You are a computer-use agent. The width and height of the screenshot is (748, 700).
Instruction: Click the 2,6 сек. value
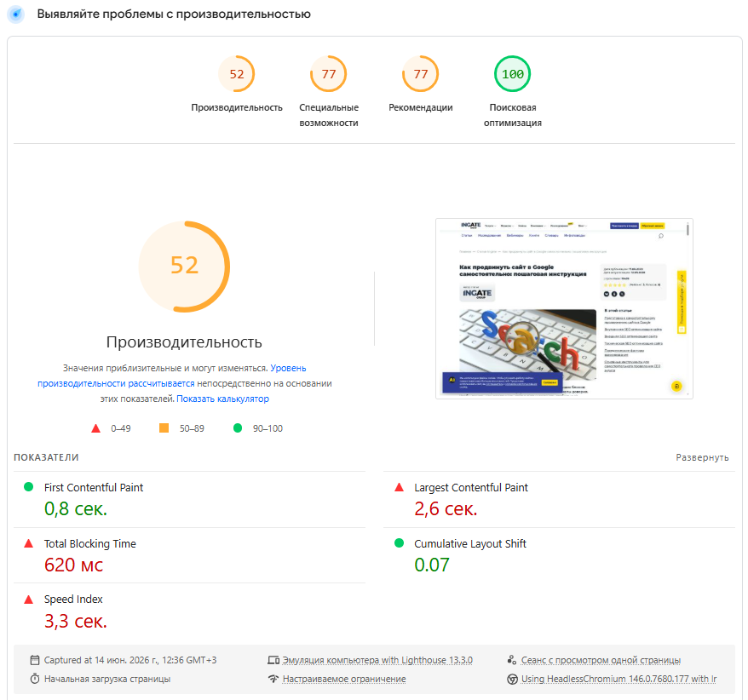(446, 508)
